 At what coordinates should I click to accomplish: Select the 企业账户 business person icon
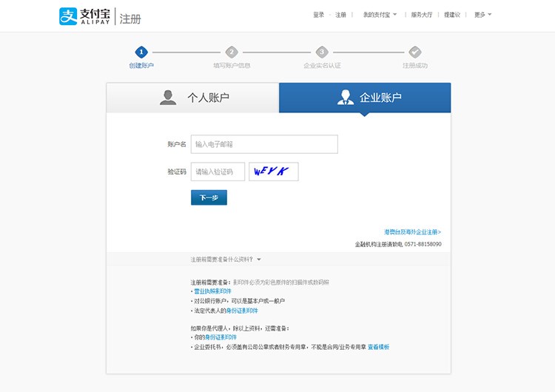click(346, 98)
